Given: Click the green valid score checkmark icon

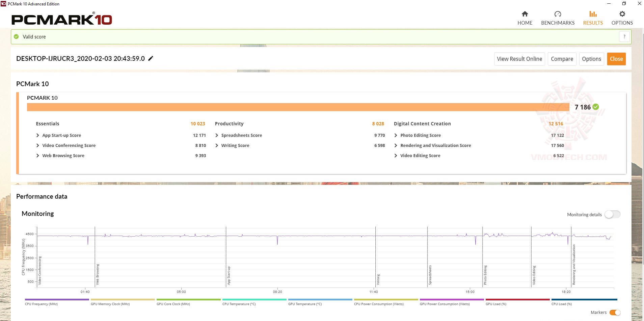Looking at the screenshot, I should click(16, 36).
